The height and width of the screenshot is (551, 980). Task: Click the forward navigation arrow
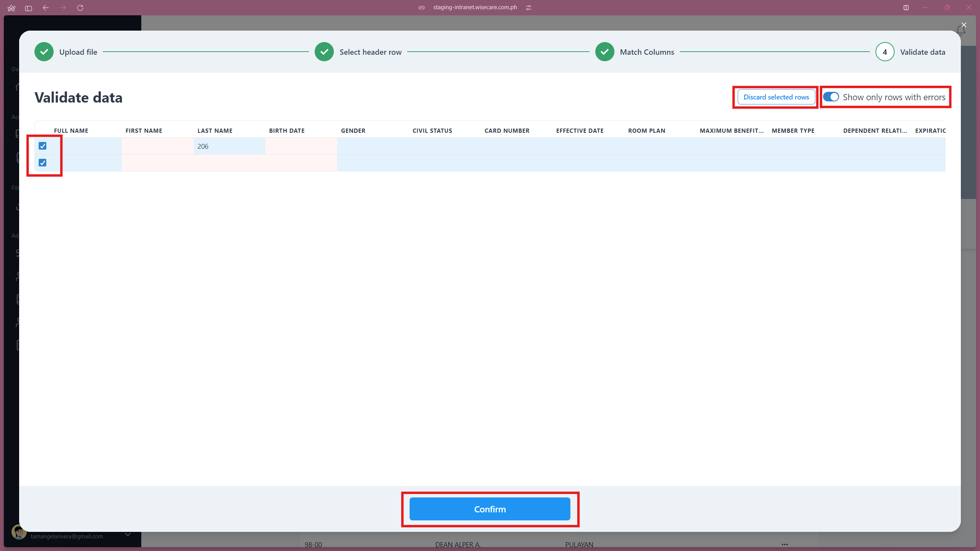coord(63,8)
